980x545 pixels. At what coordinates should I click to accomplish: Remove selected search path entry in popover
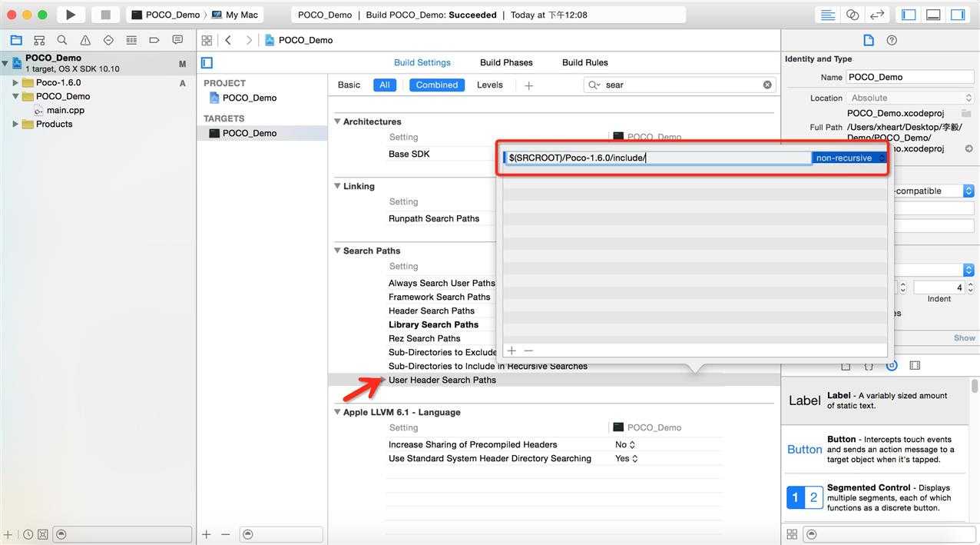click(x=528, y=351)
